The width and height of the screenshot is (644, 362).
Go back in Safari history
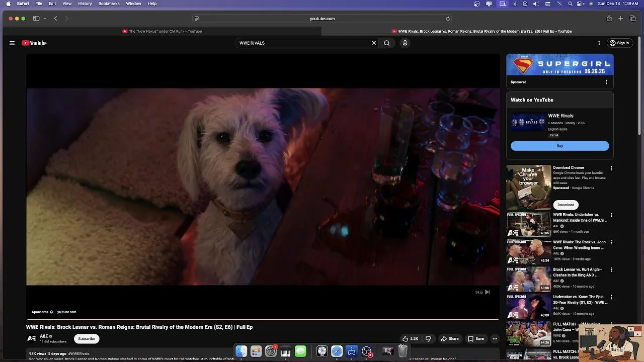[x=56, y=19]
